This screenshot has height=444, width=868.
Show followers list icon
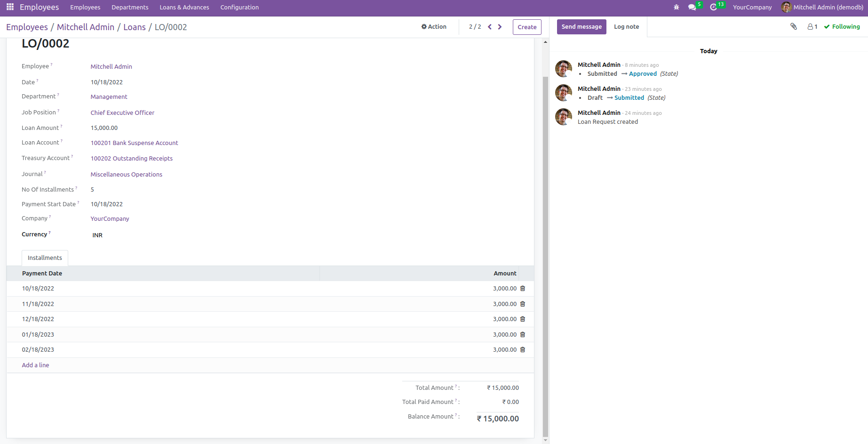click(x=812, y=27)
